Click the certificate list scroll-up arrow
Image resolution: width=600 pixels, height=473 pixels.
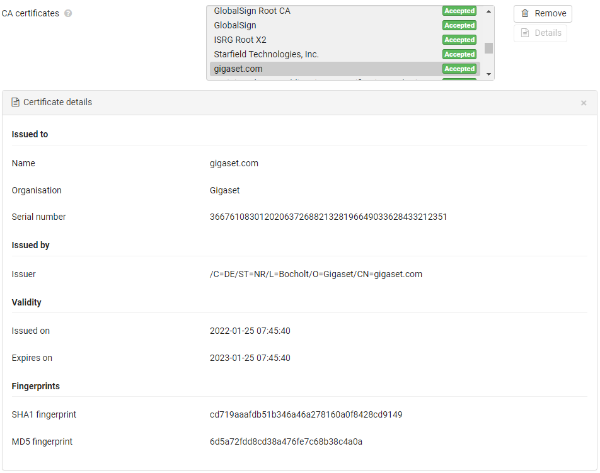coord(489,11)
